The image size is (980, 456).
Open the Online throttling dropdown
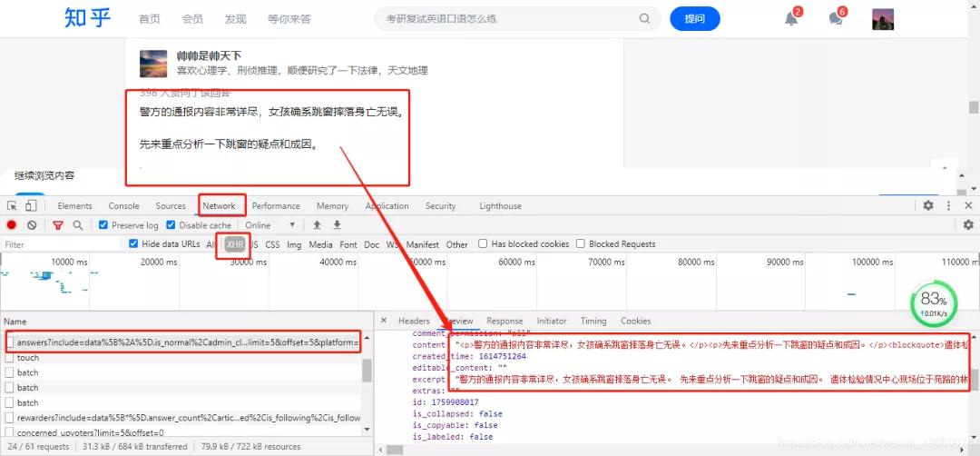270,225
